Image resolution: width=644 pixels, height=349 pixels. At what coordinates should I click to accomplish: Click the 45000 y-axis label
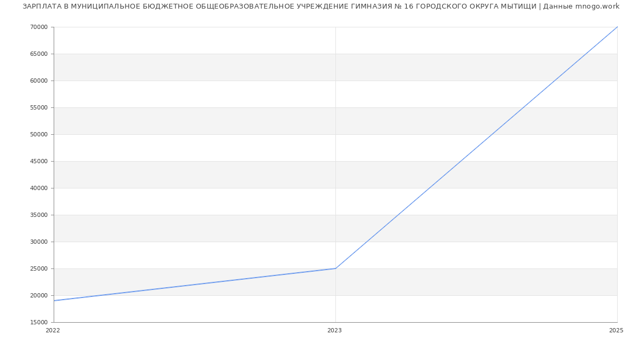point(39,161)
